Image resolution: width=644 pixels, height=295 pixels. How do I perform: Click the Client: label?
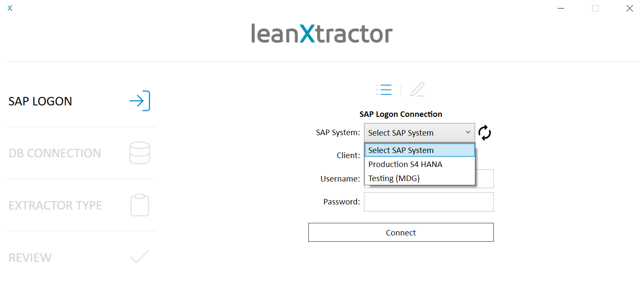tap(349, 155)
